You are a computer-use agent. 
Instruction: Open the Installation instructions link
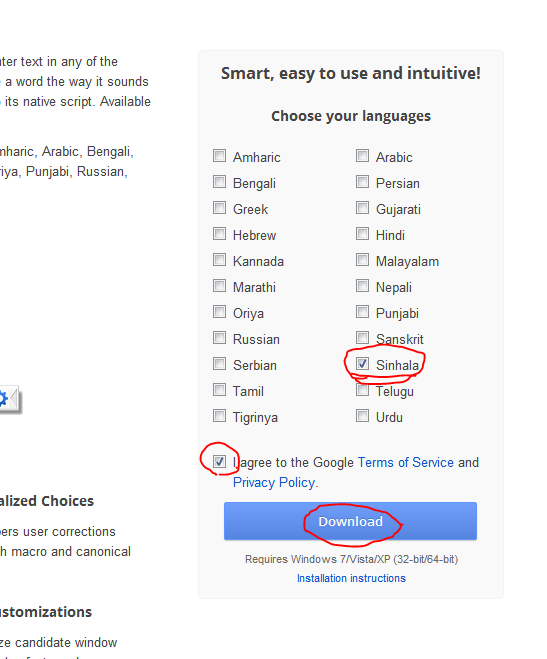351,578
